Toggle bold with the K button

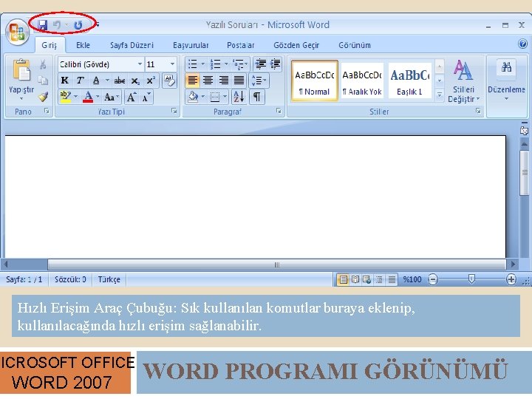(x=64, y=81)
